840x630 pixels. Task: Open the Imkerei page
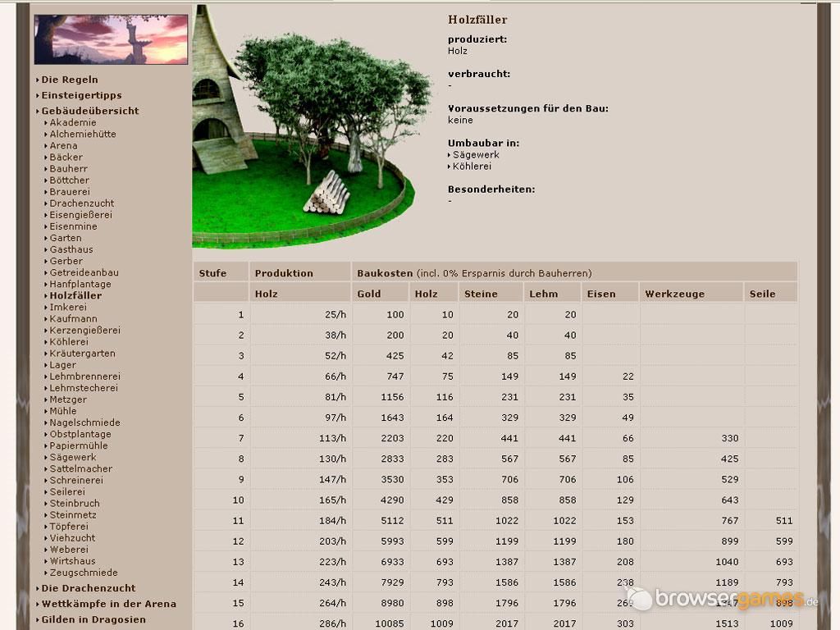[68, 308]
